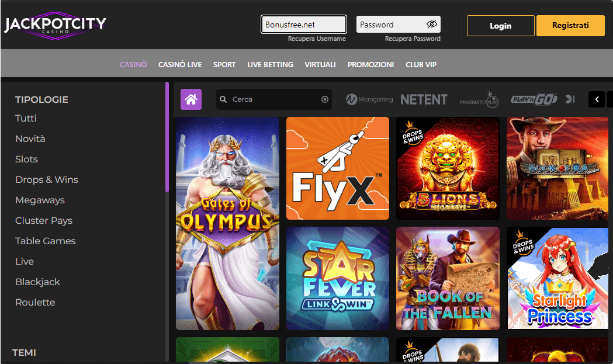Filter games by Microgaming provider
This screenshot has height=364, width=613.
coord(369,100)
